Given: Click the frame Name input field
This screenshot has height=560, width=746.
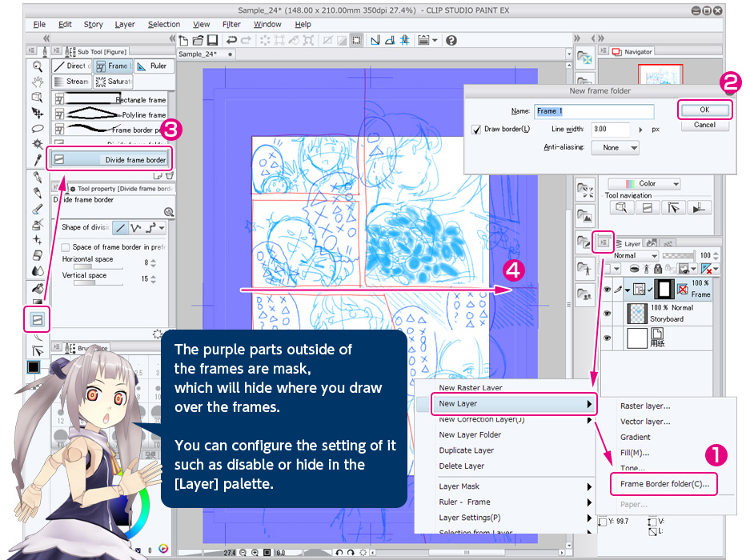Looking at the screenshot, I should [x=595, y=111].
